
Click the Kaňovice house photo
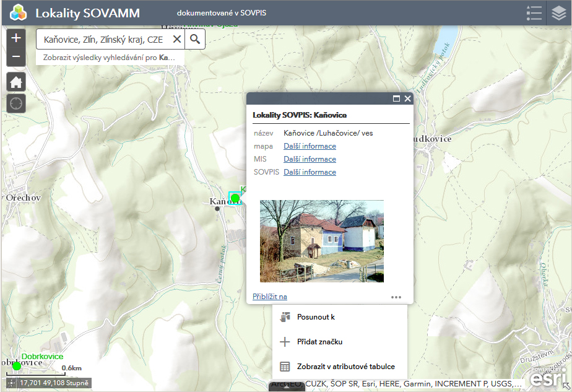(x=321, y=241)
